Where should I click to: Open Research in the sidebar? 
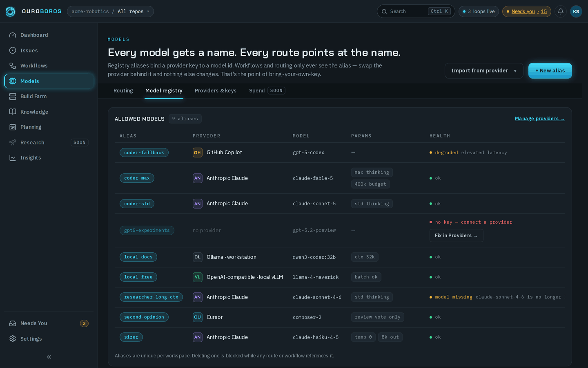(x=49, y=142)
